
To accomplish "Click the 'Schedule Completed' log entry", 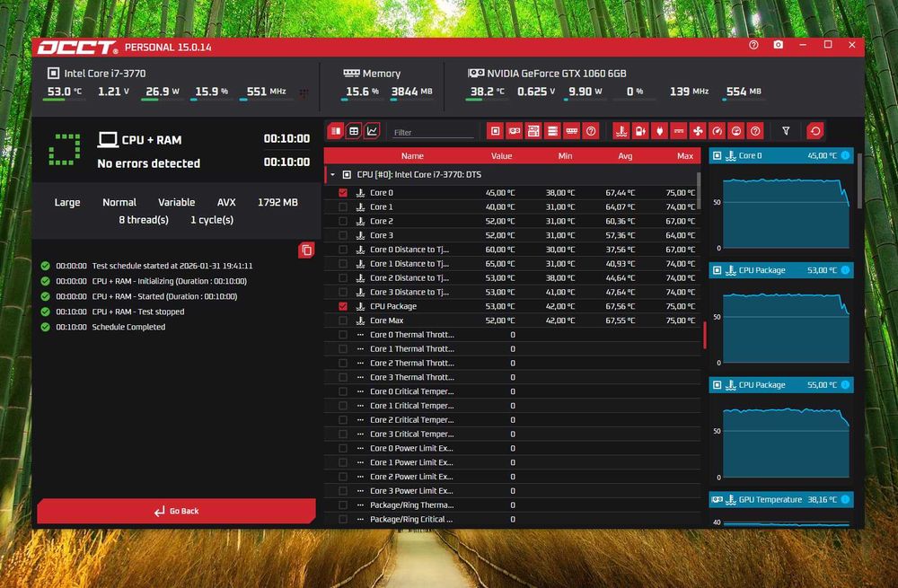I will 128,327.
